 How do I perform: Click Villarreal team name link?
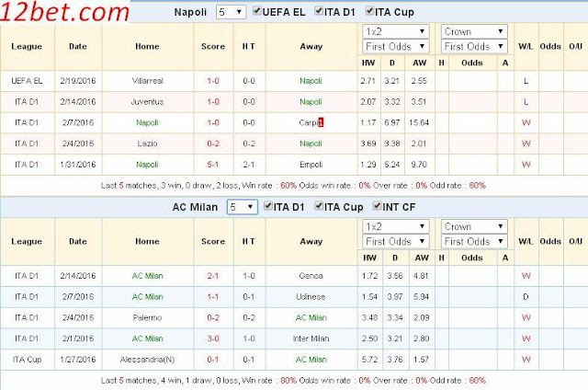pyautogui.click(x=147, y=81)
